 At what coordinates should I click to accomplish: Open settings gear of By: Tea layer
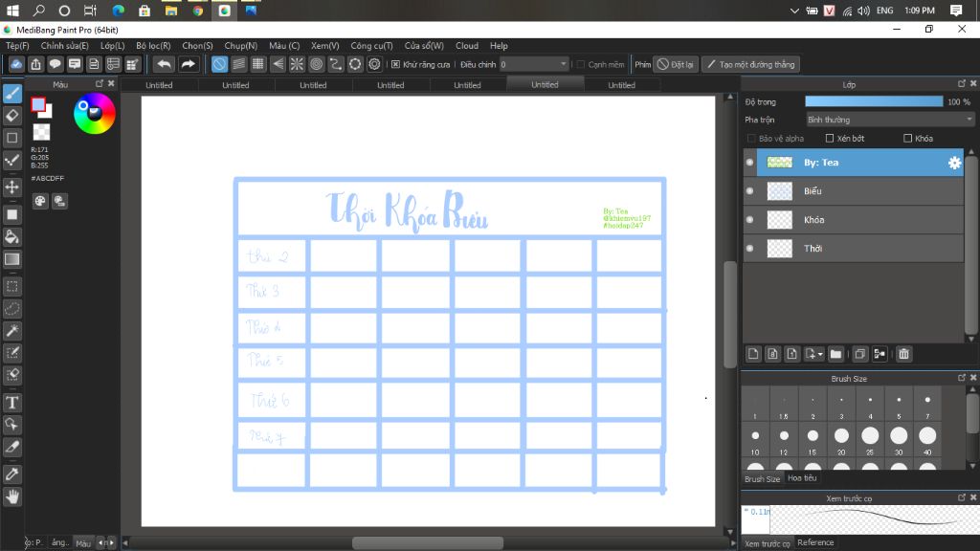pyautogui.click(x=954, y=163)
